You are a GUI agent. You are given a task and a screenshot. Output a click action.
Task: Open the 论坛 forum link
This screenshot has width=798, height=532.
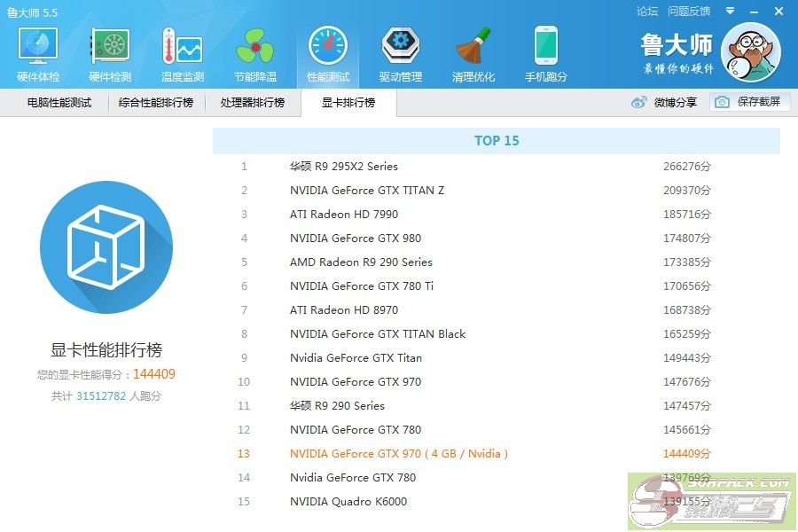(x=647, y=12)
